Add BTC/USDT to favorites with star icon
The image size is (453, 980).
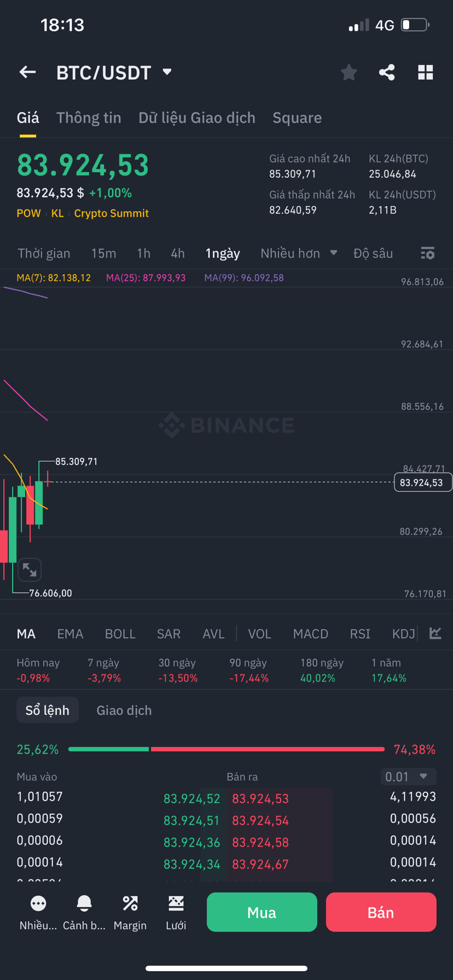(349, 72)
